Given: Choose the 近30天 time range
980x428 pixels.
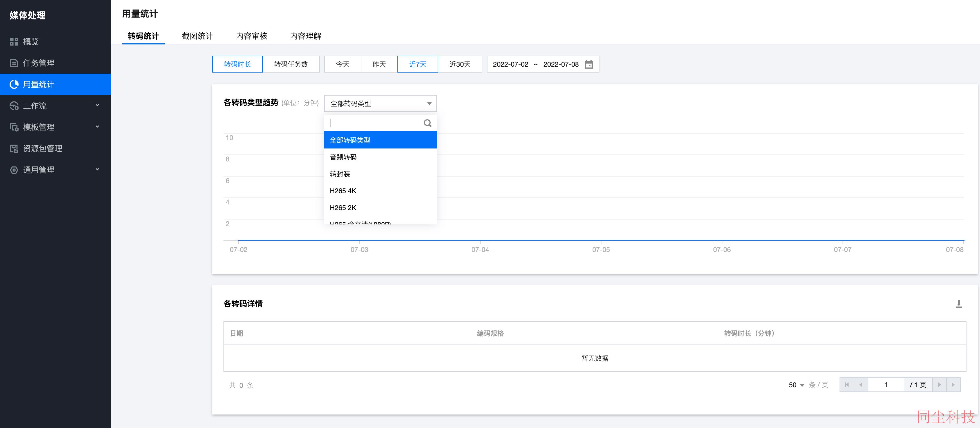Looking at the screenshot, I should point(460,64).
